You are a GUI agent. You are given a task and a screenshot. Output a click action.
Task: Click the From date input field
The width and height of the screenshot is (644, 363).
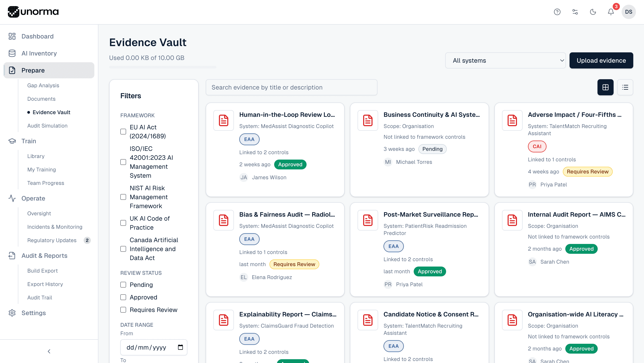click(153, 347)
